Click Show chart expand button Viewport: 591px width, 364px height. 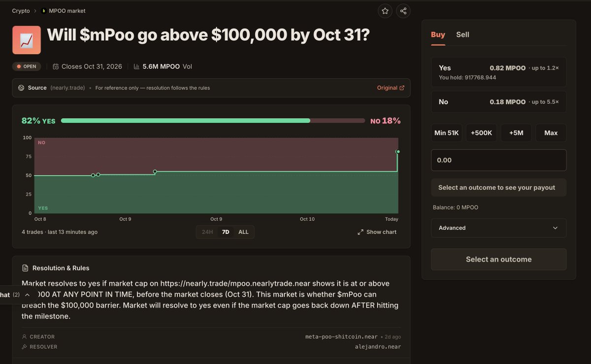point(377,232)
